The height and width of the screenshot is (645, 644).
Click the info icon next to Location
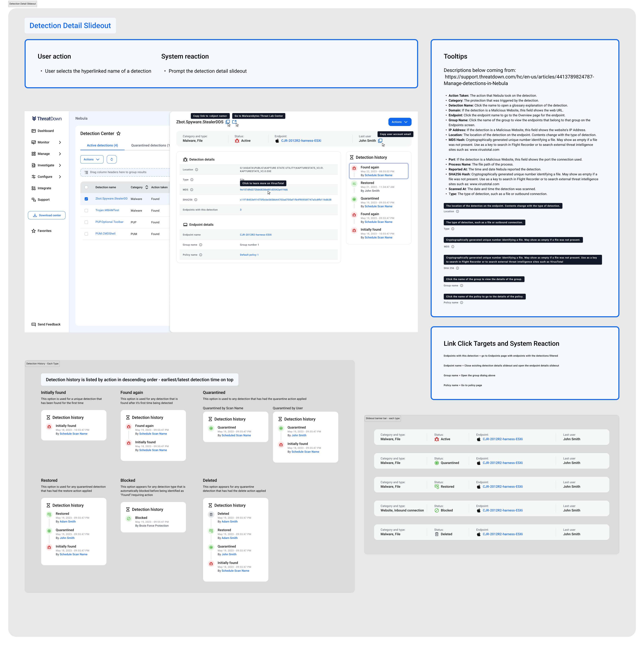tap(196, 170)
